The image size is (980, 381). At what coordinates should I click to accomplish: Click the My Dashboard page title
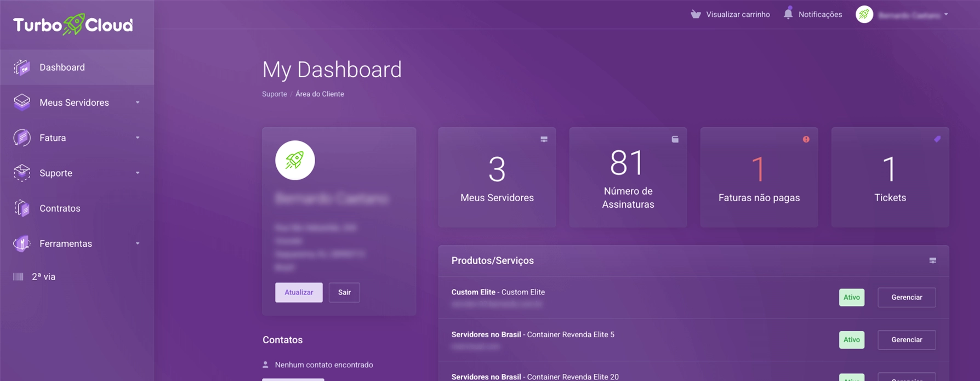pos(332,70)
